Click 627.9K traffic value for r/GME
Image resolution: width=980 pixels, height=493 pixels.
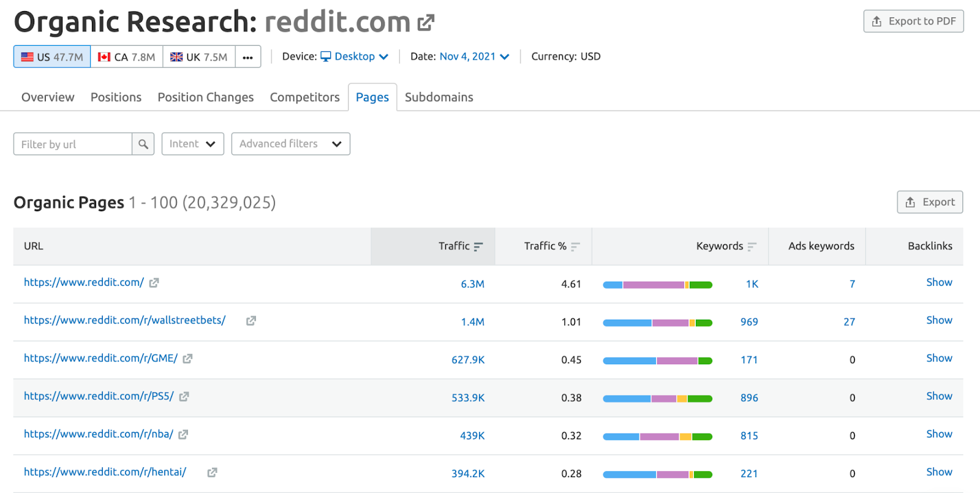(x=468, y=360)
